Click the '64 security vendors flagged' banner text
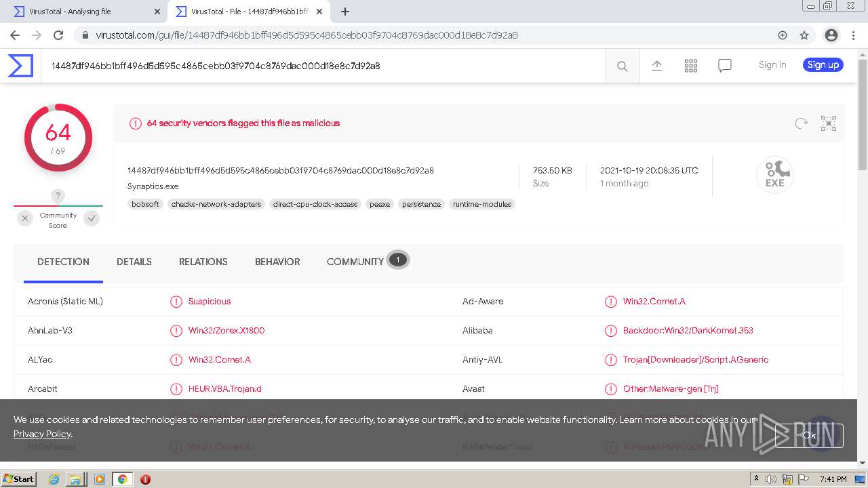Image resolution: width=868 pixels, height=488 pixels. [243, 123]
